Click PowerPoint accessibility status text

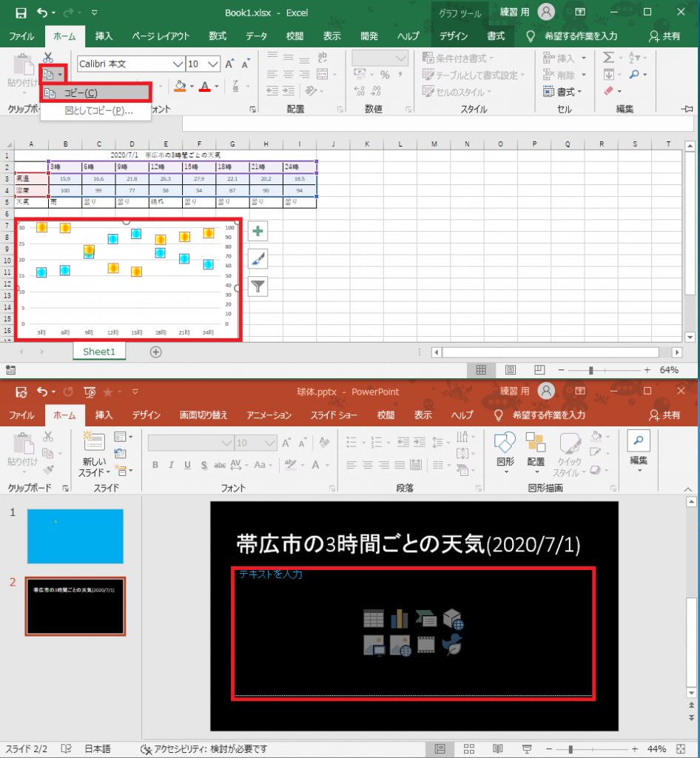tap(203, 749)
